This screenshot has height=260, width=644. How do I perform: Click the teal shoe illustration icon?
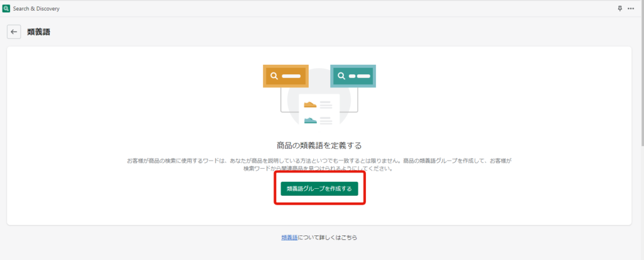coord(310,120)
